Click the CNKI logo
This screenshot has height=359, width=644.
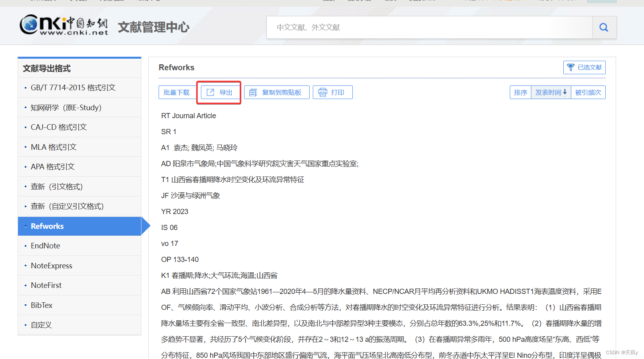(x=64, y=25)
